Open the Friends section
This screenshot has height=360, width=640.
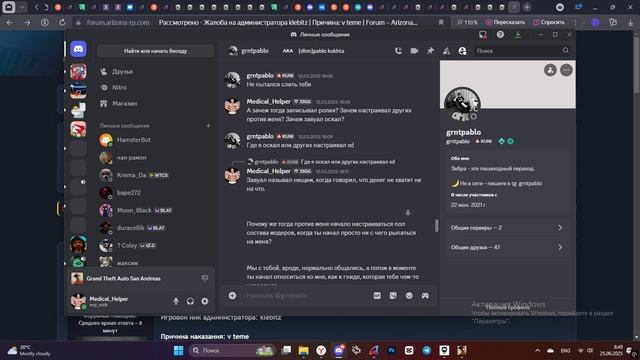tap(155, 71)
